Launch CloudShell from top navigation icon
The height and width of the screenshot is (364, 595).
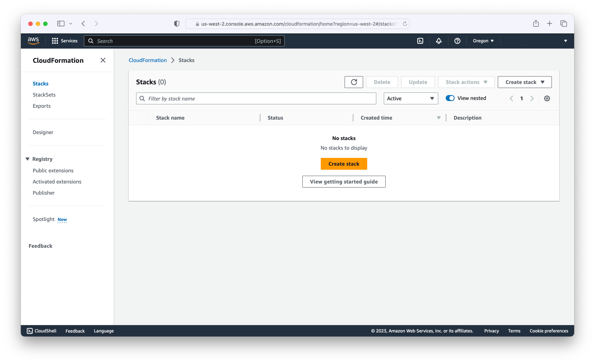420,41
